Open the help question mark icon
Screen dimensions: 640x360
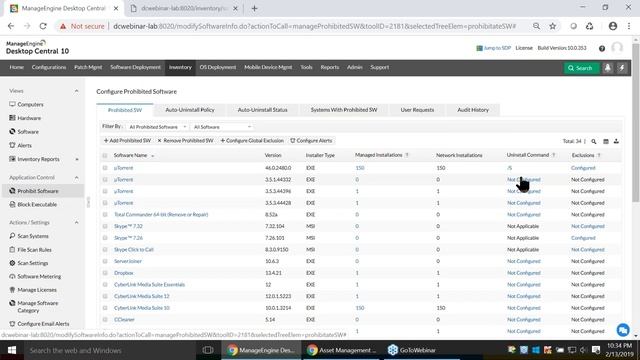coord(602,48)
